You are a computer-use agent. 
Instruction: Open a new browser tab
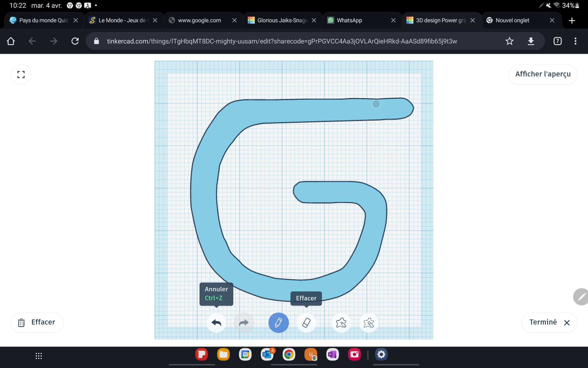coord(572,20)
